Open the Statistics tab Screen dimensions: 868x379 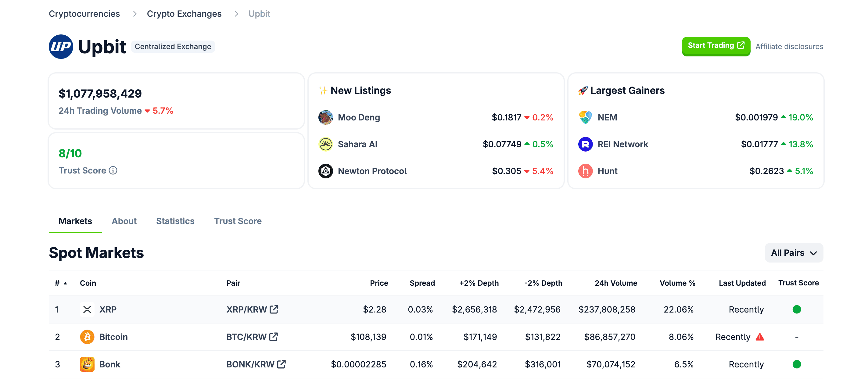click(x=175, y=221)
